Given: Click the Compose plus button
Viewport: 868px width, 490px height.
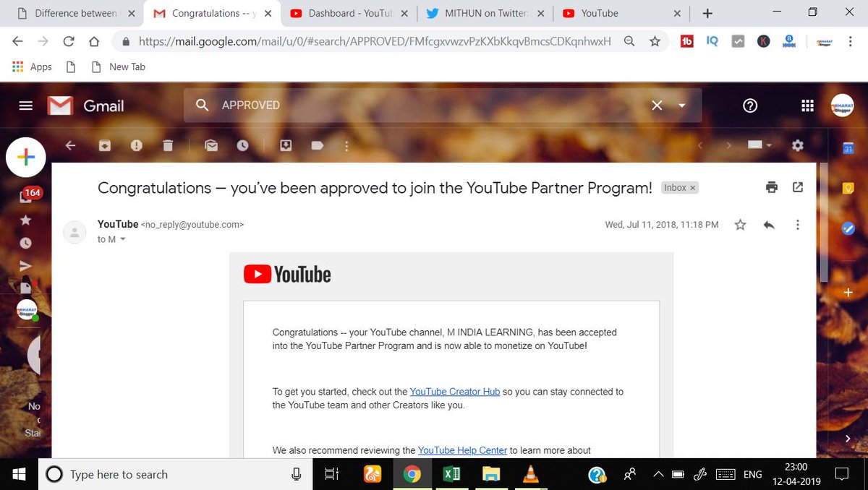Looking at the screenshot, I should click(x=26, y=157).
